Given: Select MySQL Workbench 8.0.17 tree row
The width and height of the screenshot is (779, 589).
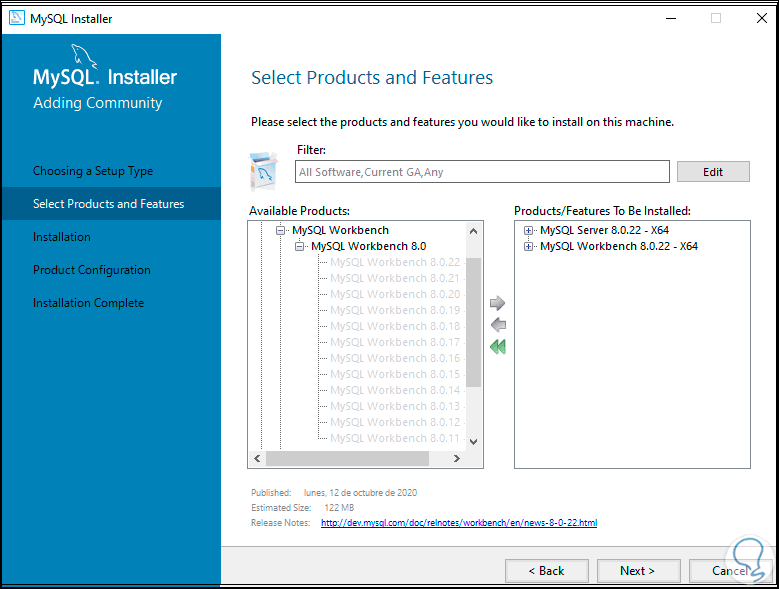Looking at the screenshot, I should 395,342.
